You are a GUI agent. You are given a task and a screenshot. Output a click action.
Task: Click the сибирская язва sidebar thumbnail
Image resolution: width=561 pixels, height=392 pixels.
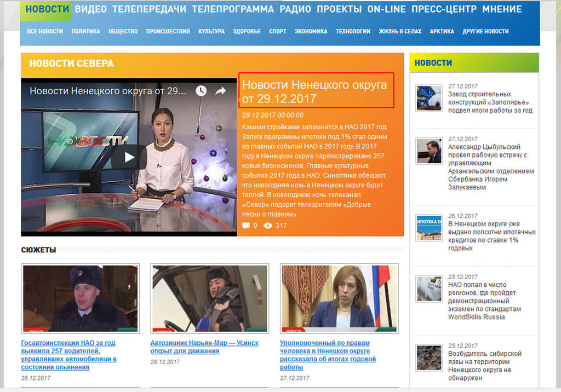429,358
